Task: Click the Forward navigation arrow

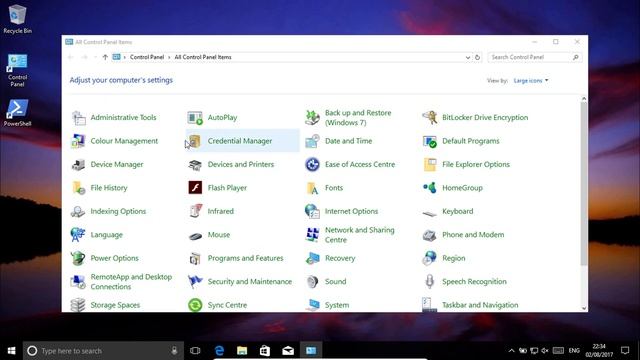Action: click(84, 58)
